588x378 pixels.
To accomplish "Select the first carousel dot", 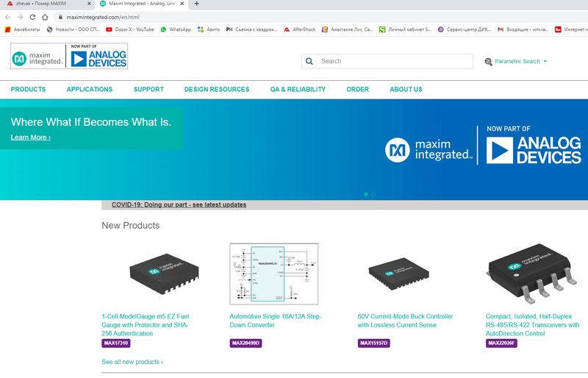I will coord(366,194).
